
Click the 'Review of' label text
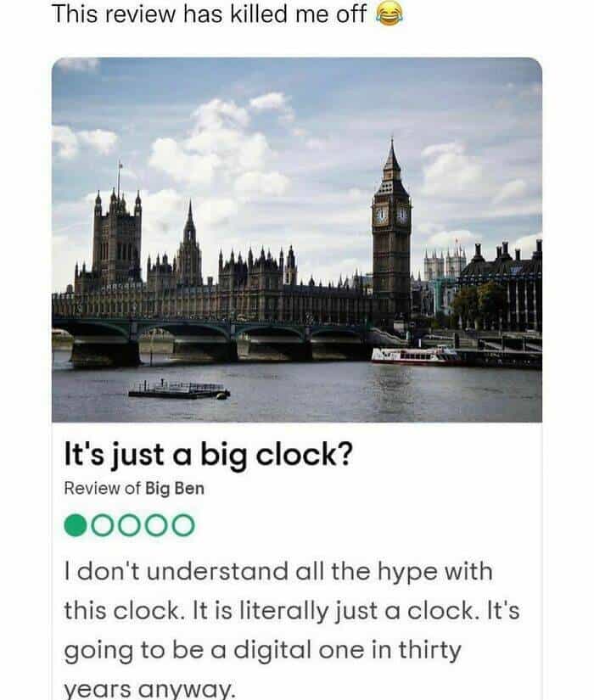103,489
